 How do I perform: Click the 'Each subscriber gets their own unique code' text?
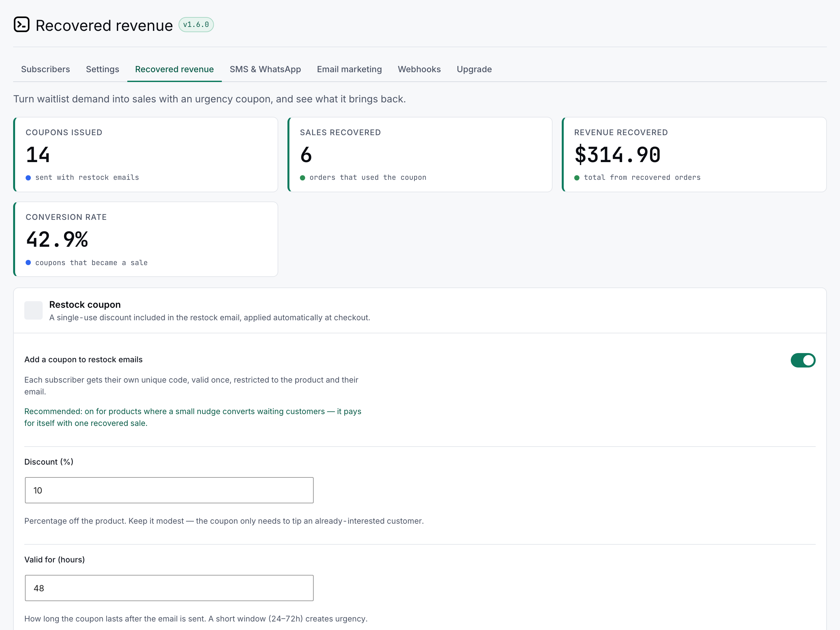click(191, 386)
